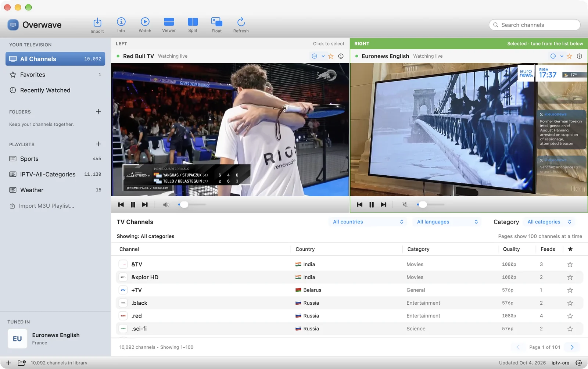The height and width of the screenshot is (369, 588).
Task: Click the Watch play icon in toolbar
Action: pyautogui.click(x=145, y=22)
